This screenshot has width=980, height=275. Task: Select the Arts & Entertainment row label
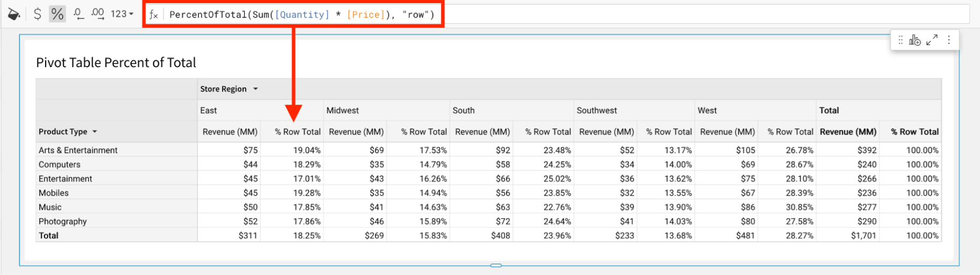pyautogui.click(x=78, y=150)
